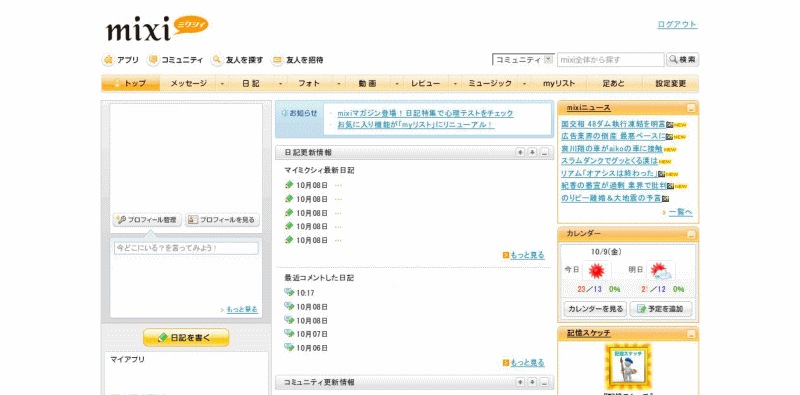
Task: Open the 動画 tab
Action: pos(367,84)
